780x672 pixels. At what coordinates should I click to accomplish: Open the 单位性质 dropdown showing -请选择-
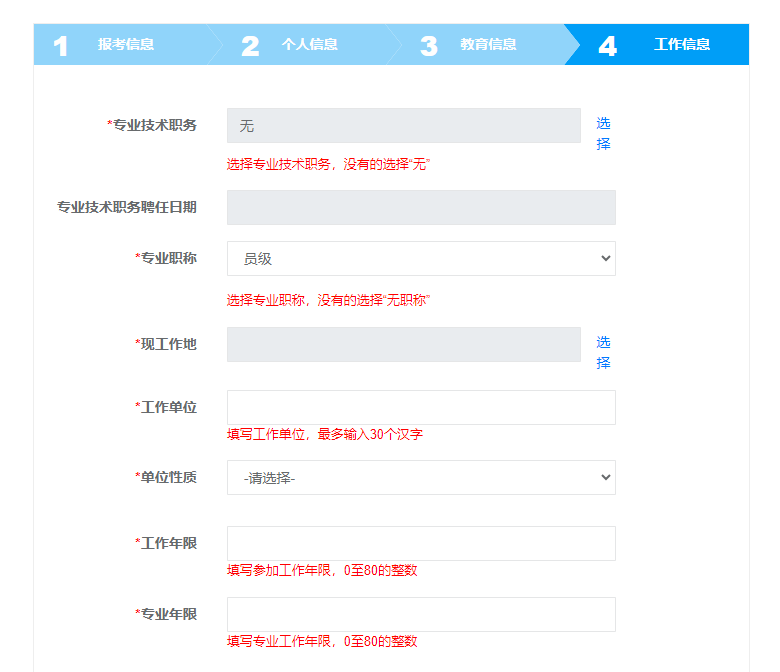[x=421, y=478]
